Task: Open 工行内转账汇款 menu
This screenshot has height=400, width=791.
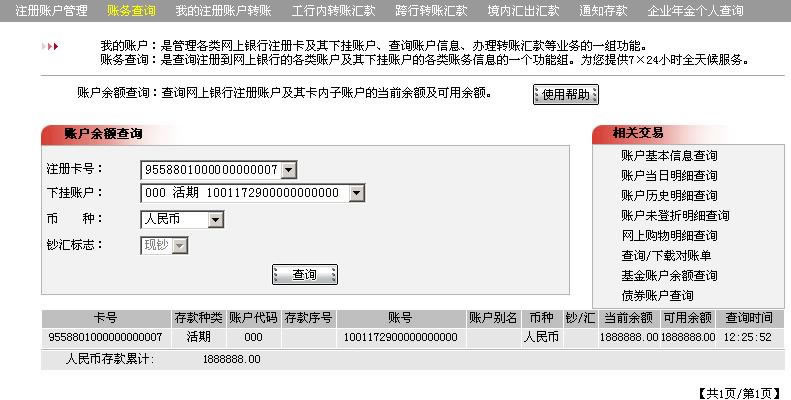Action: tap(333, 11)
